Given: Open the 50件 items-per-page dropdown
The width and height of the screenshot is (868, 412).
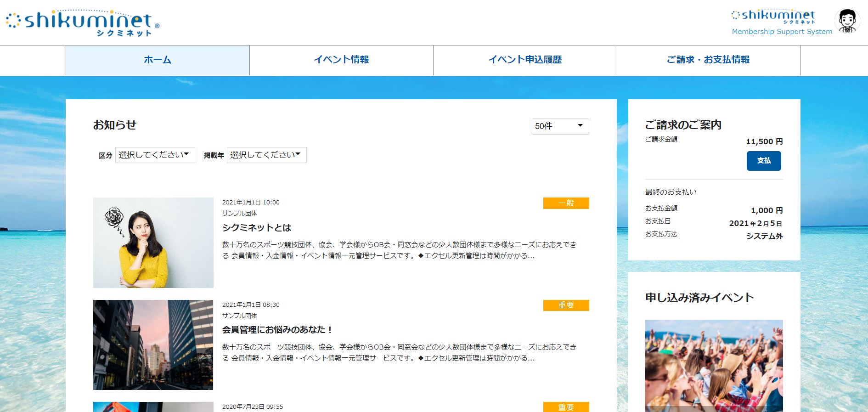Looking at the screenshot, I should 560,126.
